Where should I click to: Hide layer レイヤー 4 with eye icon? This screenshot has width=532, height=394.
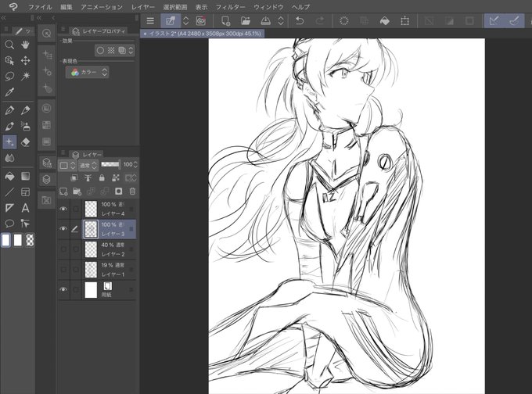tap(63, 209)
